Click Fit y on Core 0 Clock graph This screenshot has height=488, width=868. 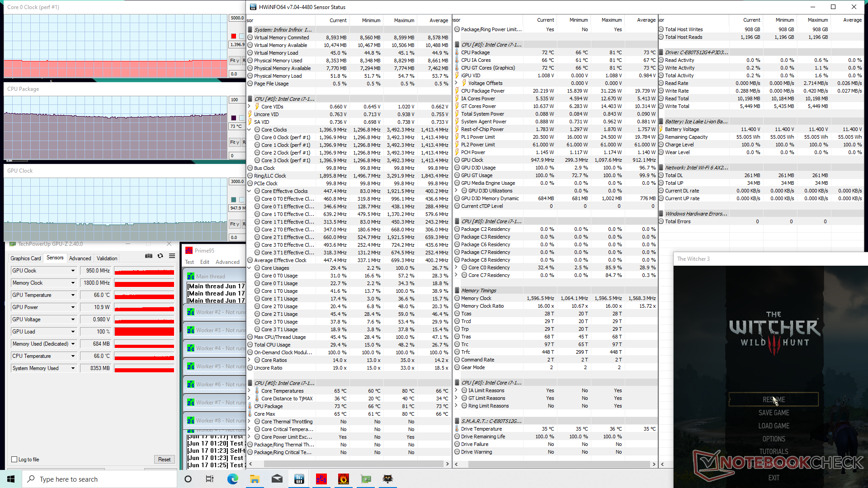pyautogui.click(x=234, y=61)
